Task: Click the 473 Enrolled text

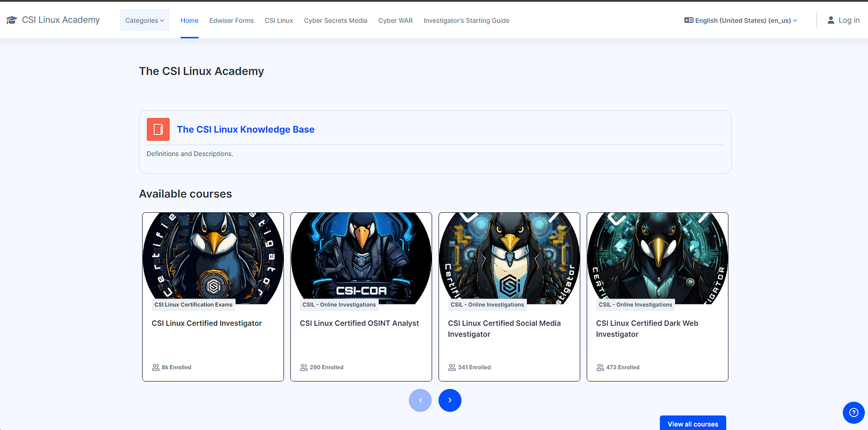Action: coord(622,367)
